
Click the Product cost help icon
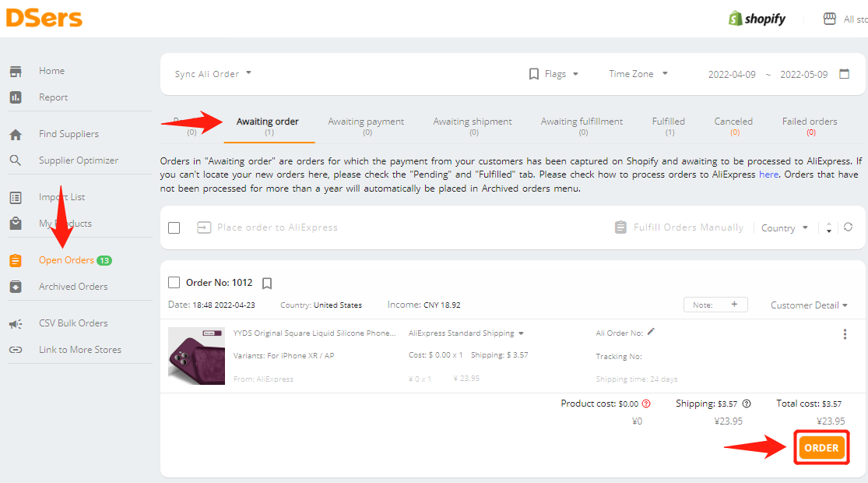(x=646, y=404)
